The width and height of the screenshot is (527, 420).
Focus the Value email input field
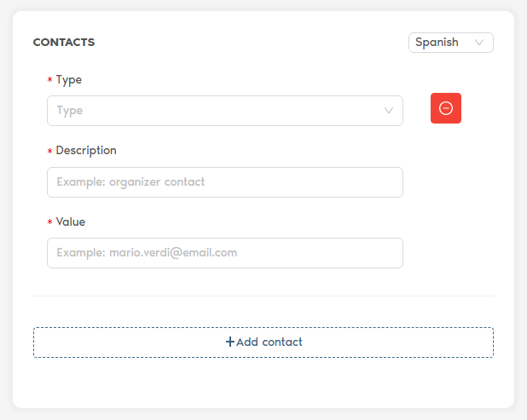224,253
